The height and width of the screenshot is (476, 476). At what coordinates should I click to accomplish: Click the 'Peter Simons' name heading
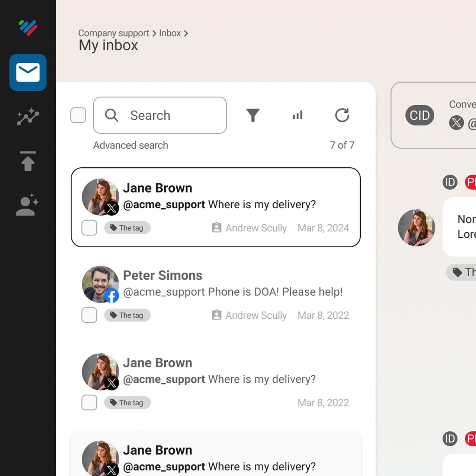pos(163,275)
